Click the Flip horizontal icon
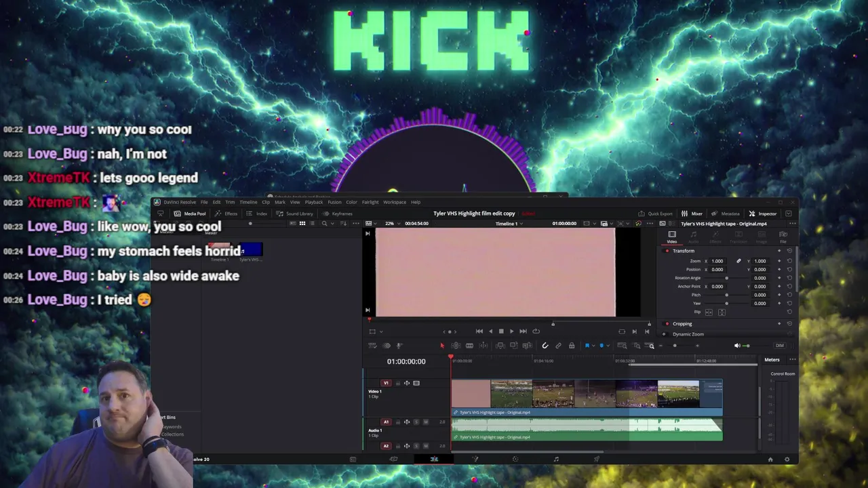Image resolution: width=868 pixels, height=488 pixels. coord(709,312)
